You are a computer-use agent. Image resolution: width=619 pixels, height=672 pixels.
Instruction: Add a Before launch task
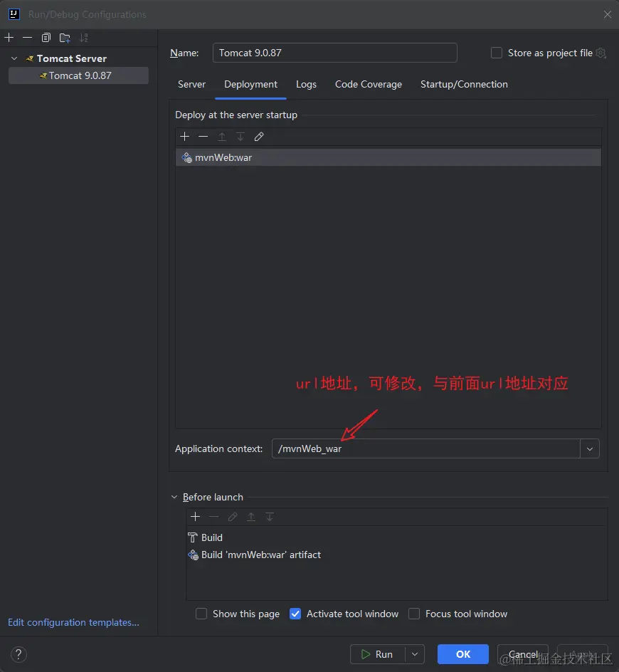point(196,517)
